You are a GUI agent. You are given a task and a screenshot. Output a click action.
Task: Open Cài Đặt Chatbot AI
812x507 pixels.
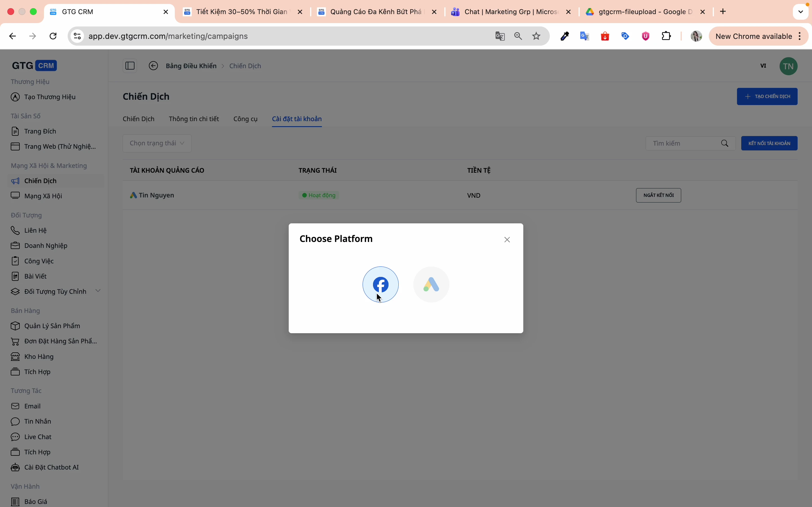[51, 467]
